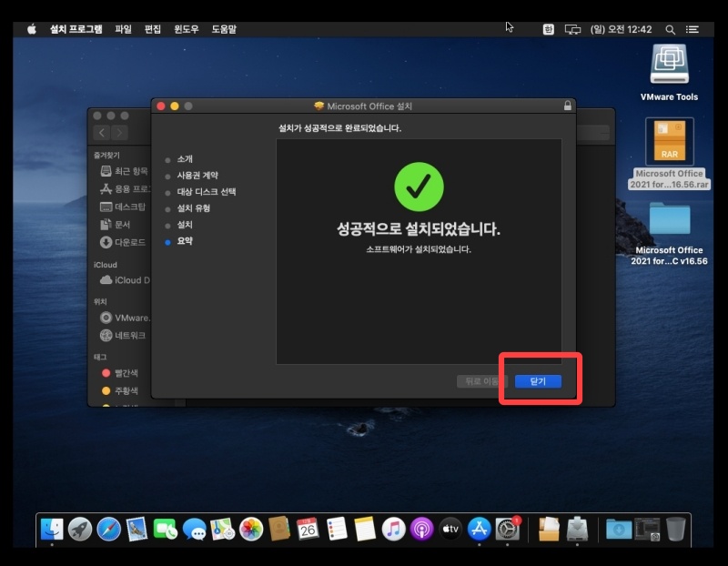Screen dimensions: 728x566
Task: Open Contacts from the Dock
Action: click(279, 529)
